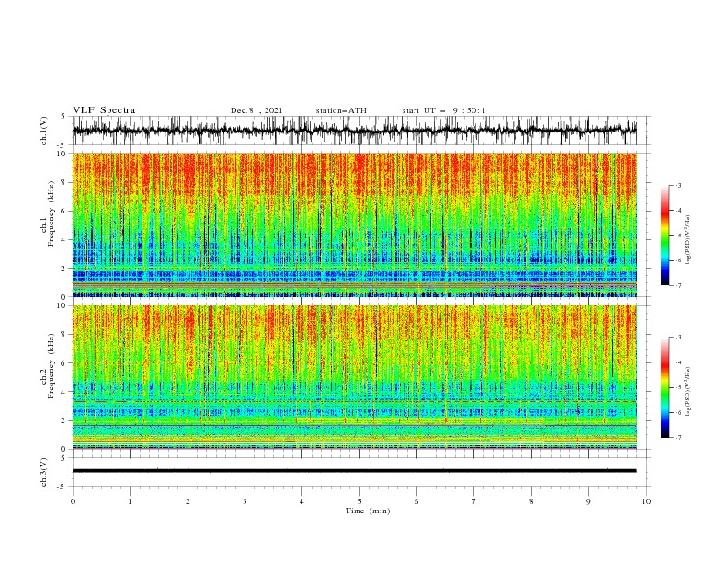Viewport: 728px width, 563px height.
Task: Click the 'station=ATH' label
Action: pyautogui.click(x=341, y=110)
